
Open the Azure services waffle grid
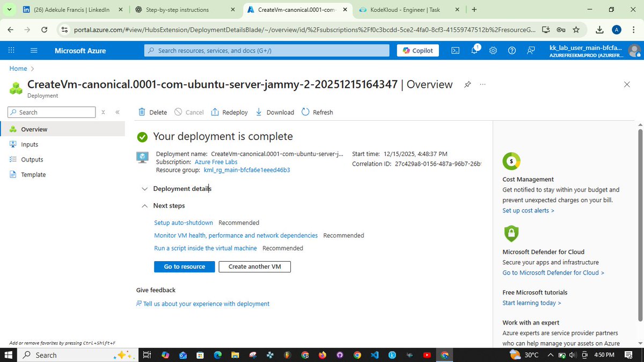click(11, 50)
